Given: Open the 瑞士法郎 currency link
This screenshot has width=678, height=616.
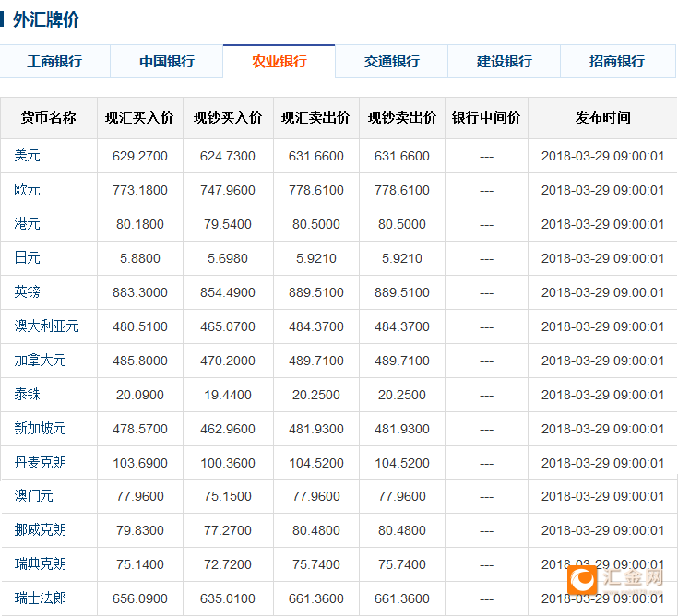Looking at the screenshot, I should point(40,598).
